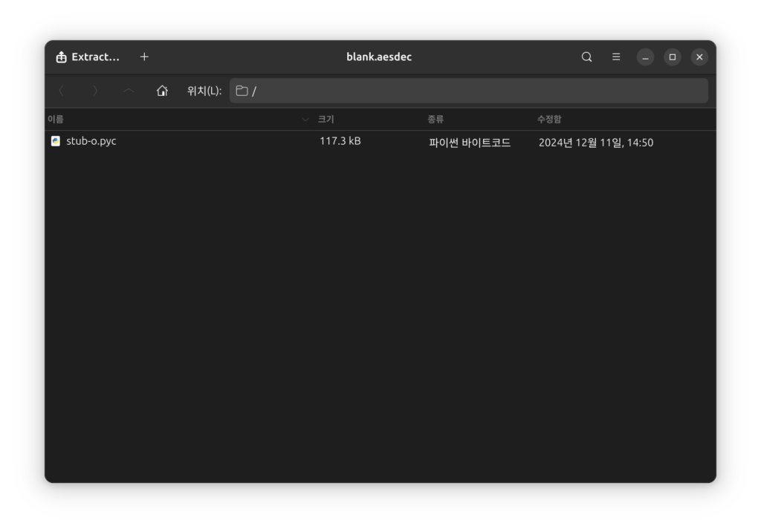Close the archive manager window

pos(699,56)
